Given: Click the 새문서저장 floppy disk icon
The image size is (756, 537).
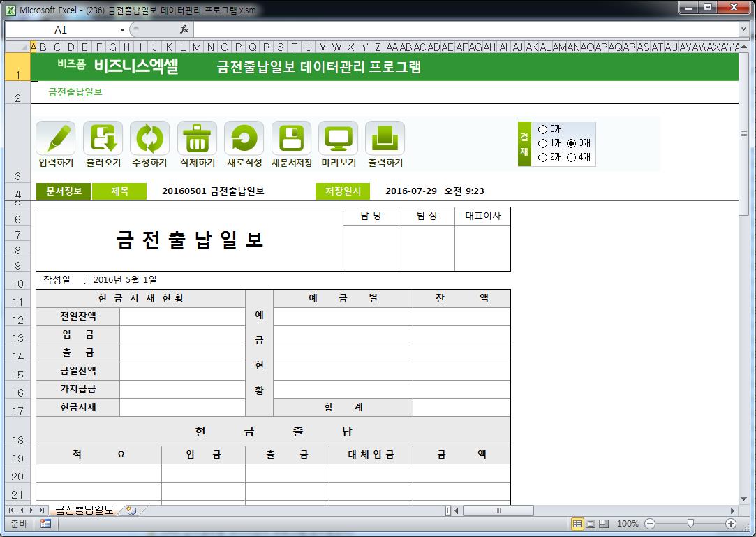Looking at the screenshot, I should pos(291,139).
